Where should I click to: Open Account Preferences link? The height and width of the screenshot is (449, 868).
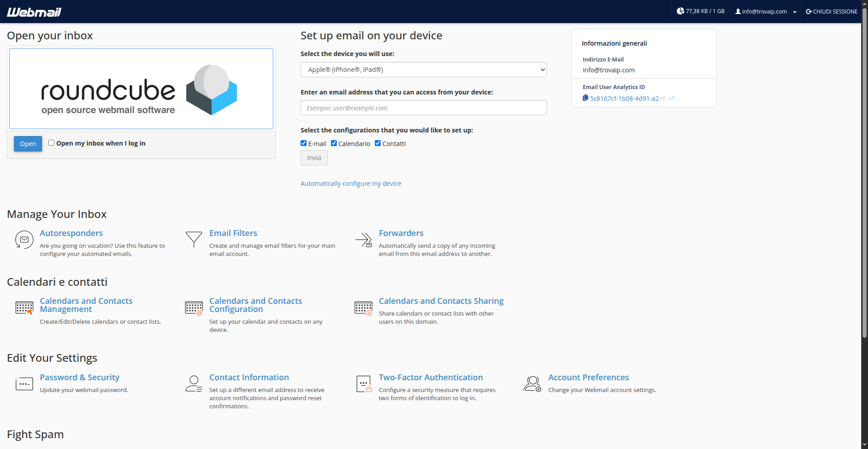[589, 378]
